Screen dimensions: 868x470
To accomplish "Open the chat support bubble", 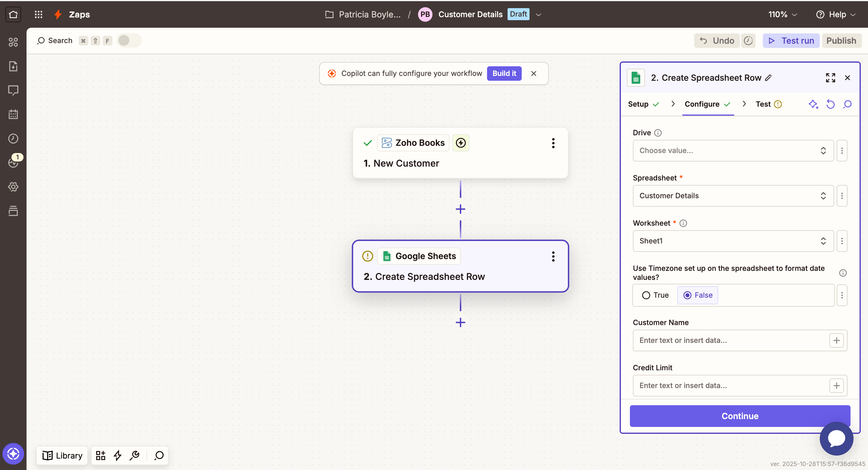I will click(836, 438).
